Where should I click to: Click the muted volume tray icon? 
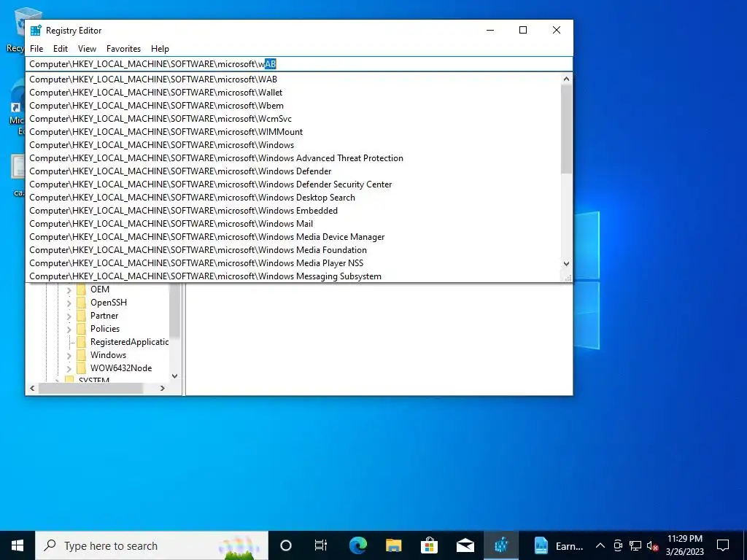[652, 545]
